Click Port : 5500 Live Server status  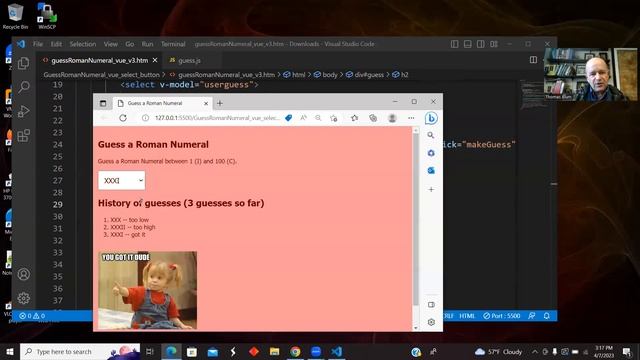tap(502, 316)
